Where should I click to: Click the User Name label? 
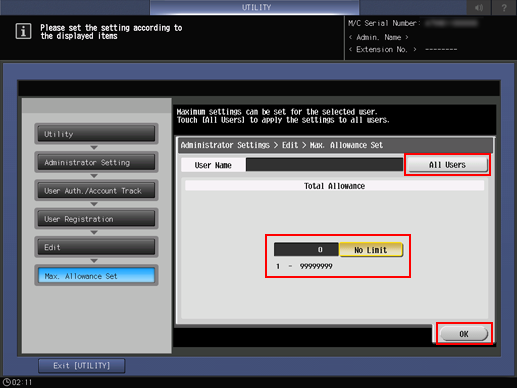pos(213,165)
